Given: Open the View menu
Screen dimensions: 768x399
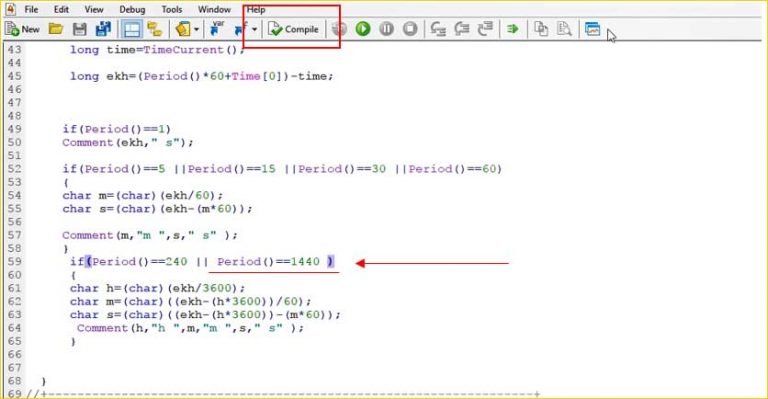Looking at the screenshot, I should click(94, 9).
